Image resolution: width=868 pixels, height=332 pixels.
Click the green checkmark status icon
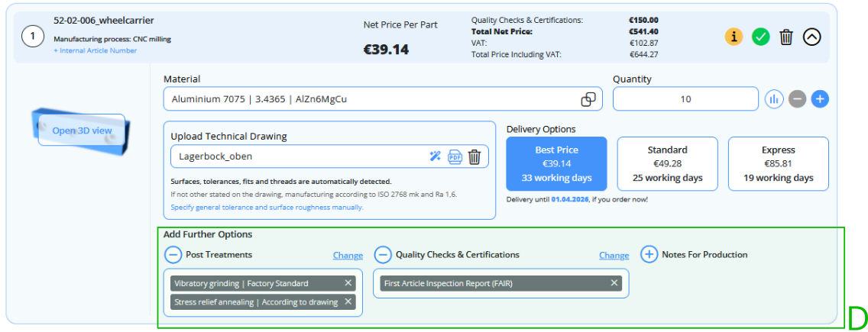760,37
